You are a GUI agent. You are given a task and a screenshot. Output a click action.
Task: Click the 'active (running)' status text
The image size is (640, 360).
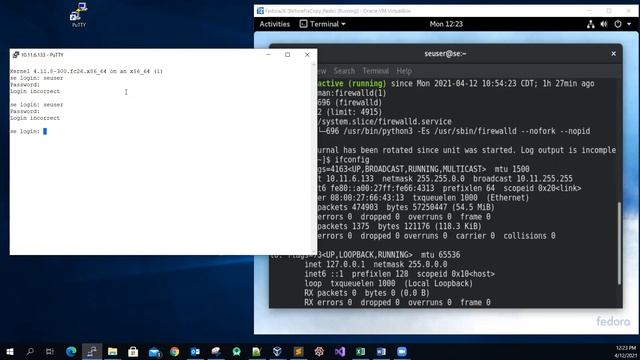351,84
